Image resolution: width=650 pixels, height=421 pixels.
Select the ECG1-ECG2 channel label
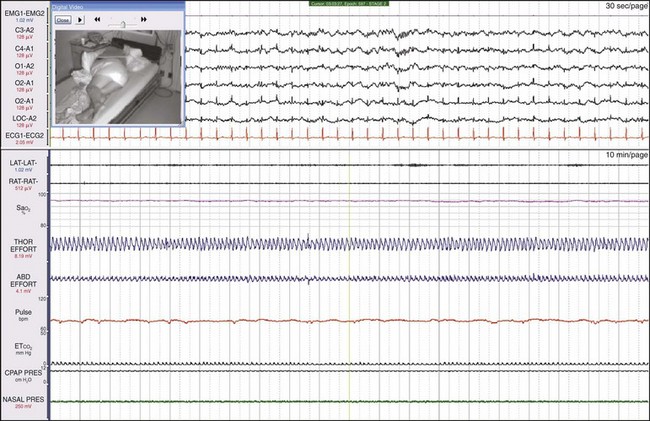(x=24, y=134)
